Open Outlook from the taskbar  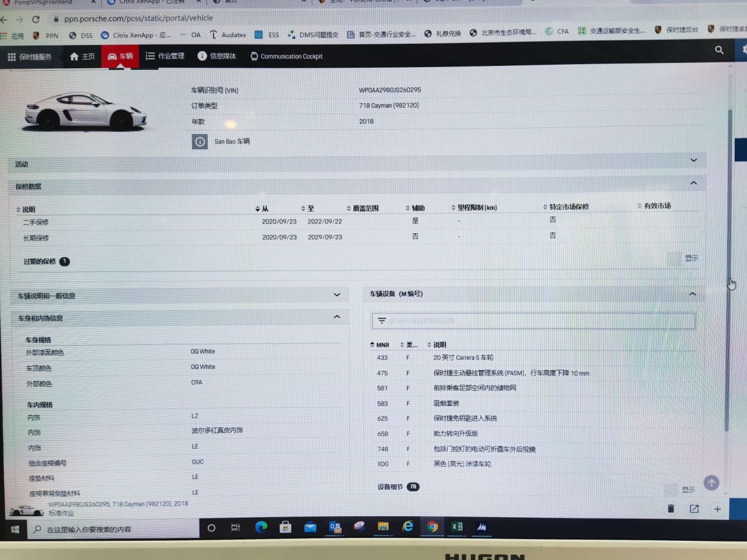(x=335, y=527)
